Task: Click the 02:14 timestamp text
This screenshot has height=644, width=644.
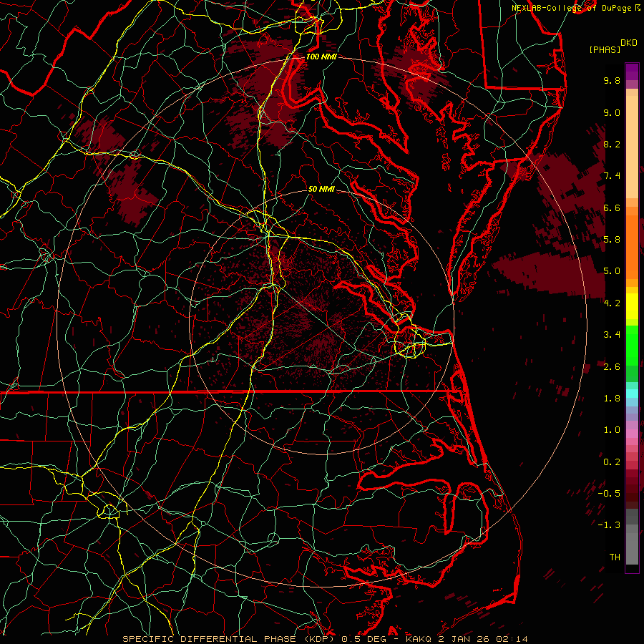Action: tap(513, 639)
